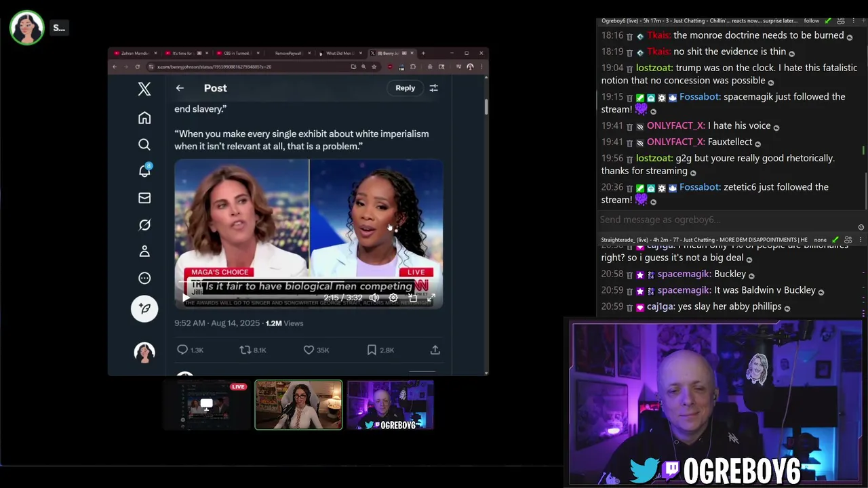Expand the video to fullscreen

pyautogui.click(x=431, y=298)
